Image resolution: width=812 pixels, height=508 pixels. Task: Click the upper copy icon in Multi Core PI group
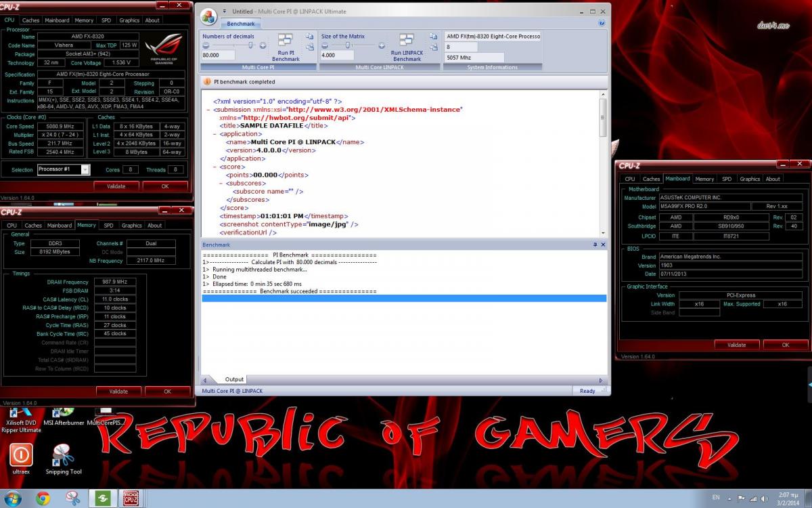click(309, 37)
